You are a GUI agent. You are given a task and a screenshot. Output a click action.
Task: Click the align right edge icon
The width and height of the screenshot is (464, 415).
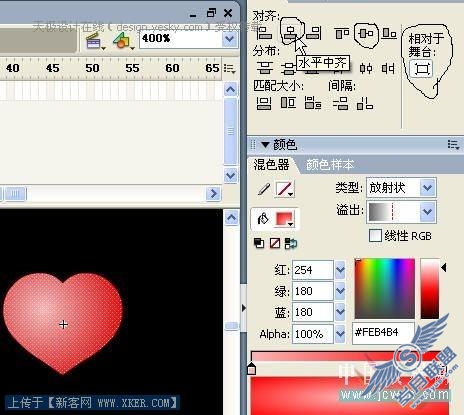(313, 33)
